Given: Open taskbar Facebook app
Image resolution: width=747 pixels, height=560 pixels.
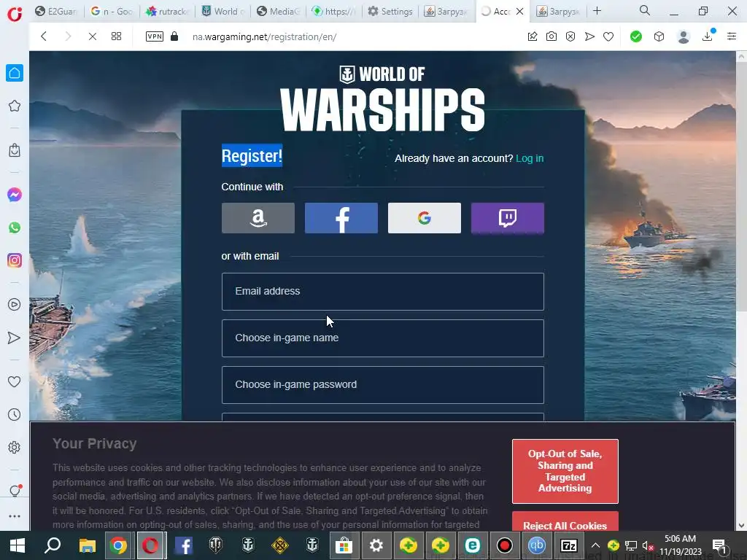Looking at the screenshot, I should 183,545.
